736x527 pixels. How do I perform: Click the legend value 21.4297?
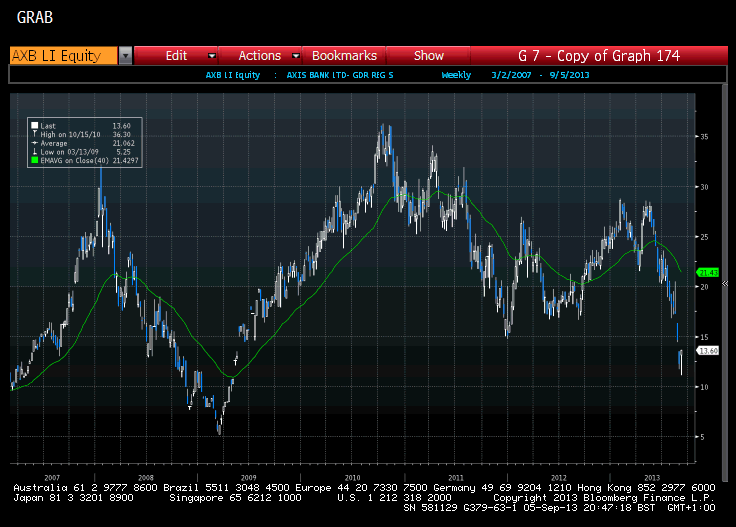(125, 160)
